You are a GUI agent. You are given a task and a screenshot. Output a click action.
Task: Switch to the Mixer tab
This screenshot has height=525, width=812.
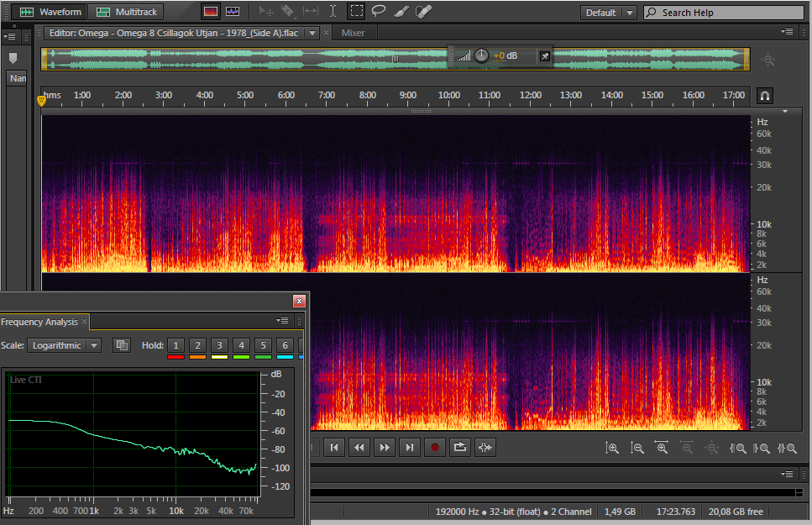pyautogui.click(x=353, y=33)
